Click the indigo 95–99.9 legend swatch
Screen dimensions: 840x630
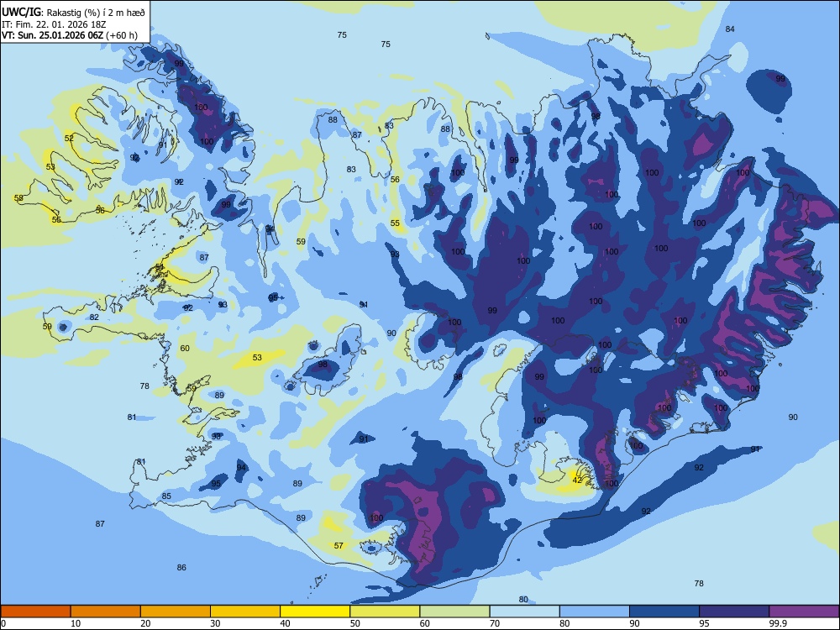click(x=734, y=612)
